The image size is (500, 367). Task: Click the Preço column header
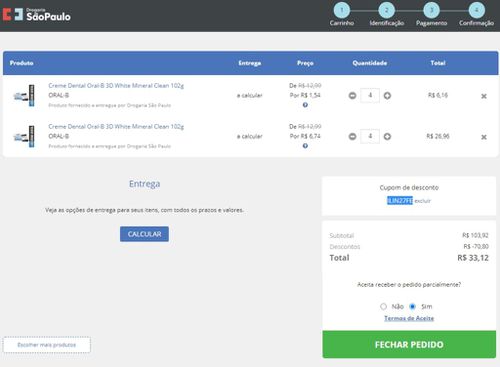(x=305, y=63)
